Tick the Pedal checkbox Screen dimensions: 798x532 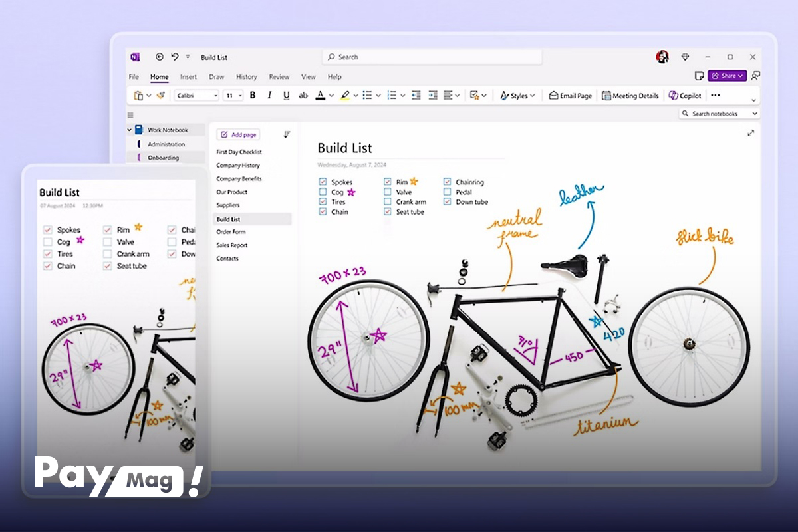pyautogui.click(x=448, y=192)
